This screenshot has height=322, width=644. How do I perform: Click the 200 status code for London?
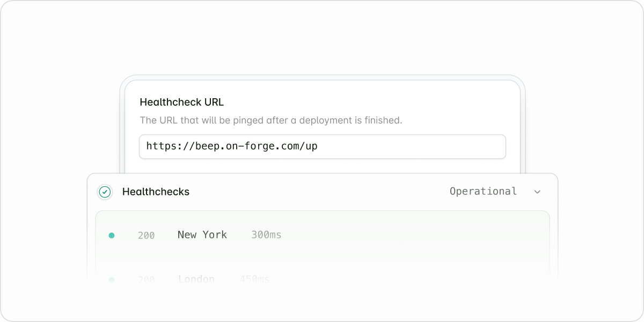[146, 280]
